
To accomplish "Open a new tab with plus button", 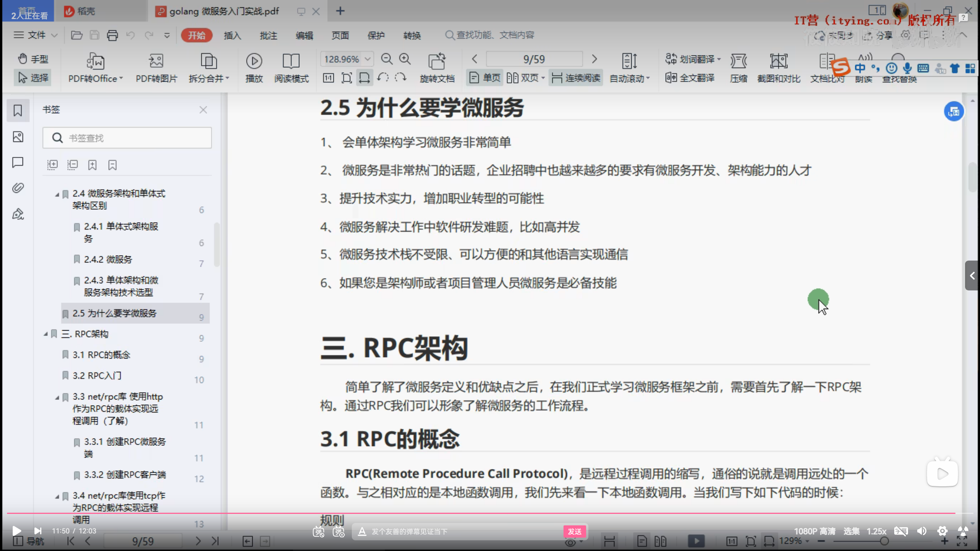I will (340, 11).
